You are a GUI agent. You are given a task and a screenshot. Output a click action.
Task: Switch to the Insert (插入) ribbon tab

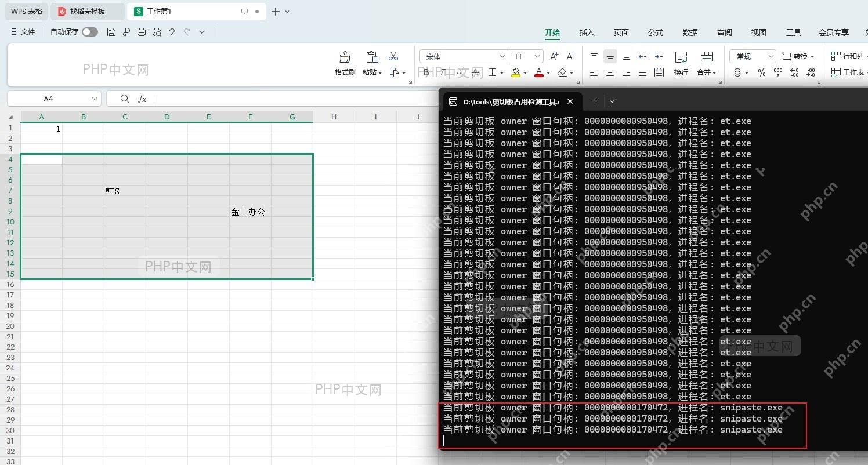pyautogui.click(x=587, y=32)
